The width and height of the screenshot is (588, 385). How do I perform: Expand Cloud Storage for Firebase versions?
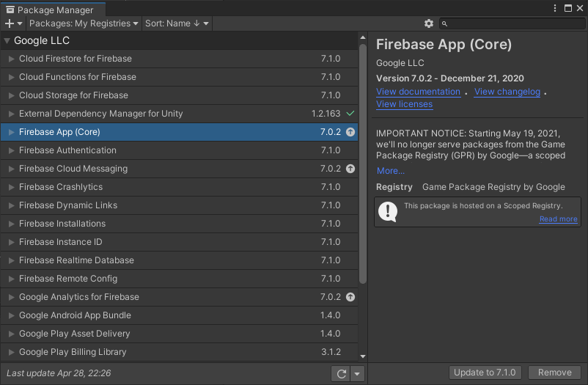coord(11,95)
